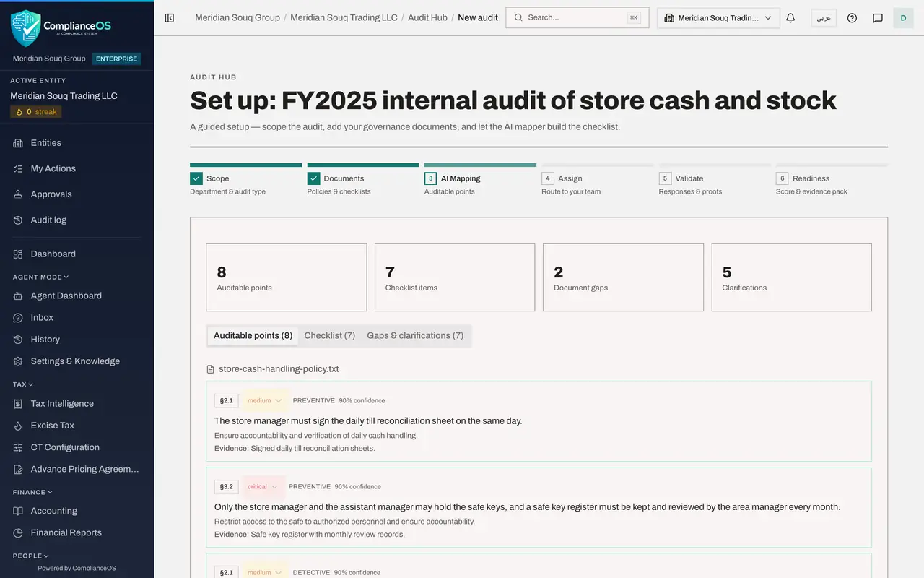Open notifications bell
Image resolution: width=924 pixels, height=578 pixels.
pos(790,18)
